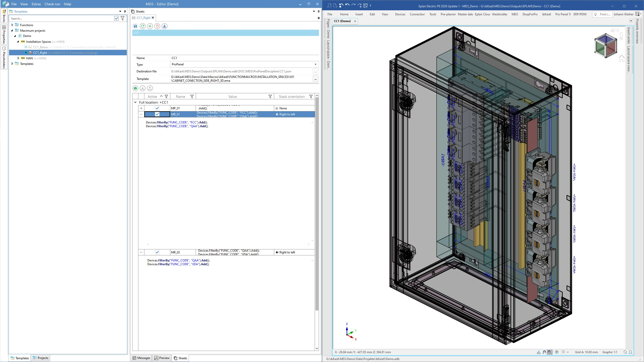Click the green refresh icon
Viewport: 644px width, 362px height.
pos(143,26)
